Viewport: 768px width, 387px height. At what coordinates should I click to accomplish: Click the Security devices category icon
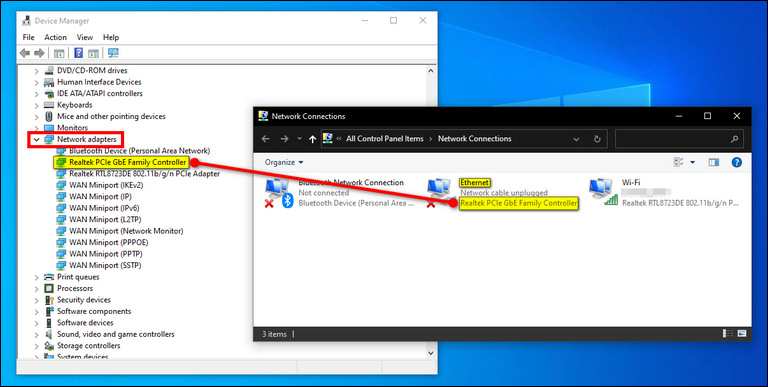49,300
